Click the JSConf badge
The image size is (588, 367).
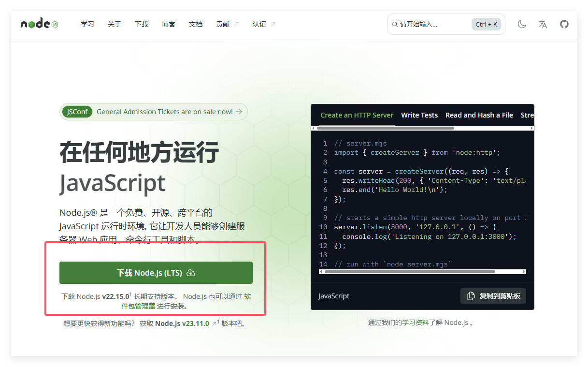coord(77,112)
